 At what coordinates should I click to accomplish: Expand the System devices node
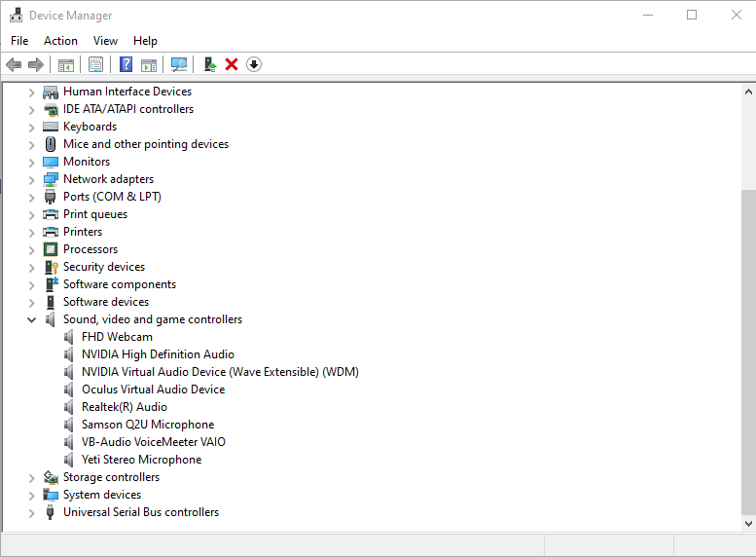31,496
